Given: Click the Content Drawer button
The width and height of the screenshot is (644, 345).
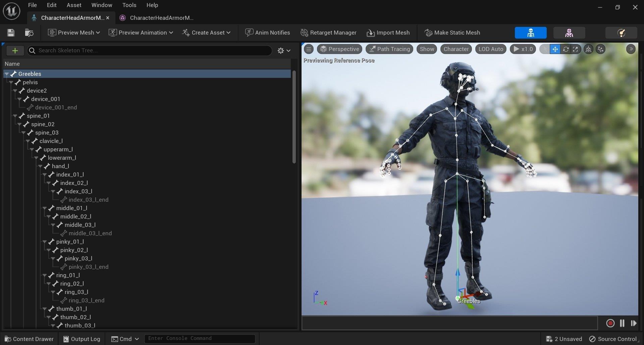Looking at the screenshot, I should [29, 339].
